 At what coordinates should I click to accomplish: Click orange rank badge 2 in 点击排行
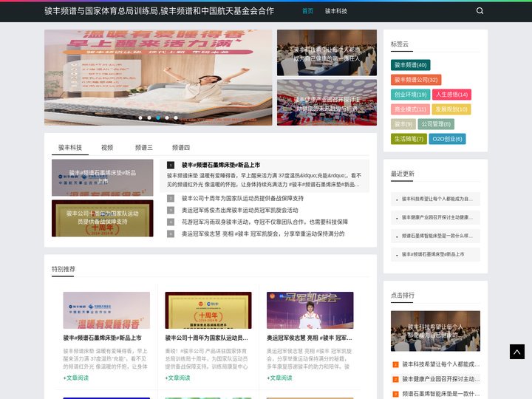[x=395, y=379]
